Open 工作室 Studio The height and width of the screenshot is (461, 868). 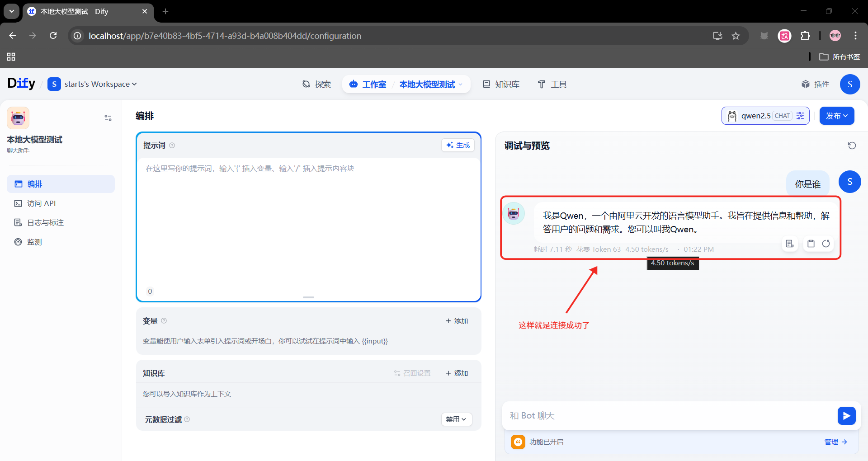click(368, 85)
